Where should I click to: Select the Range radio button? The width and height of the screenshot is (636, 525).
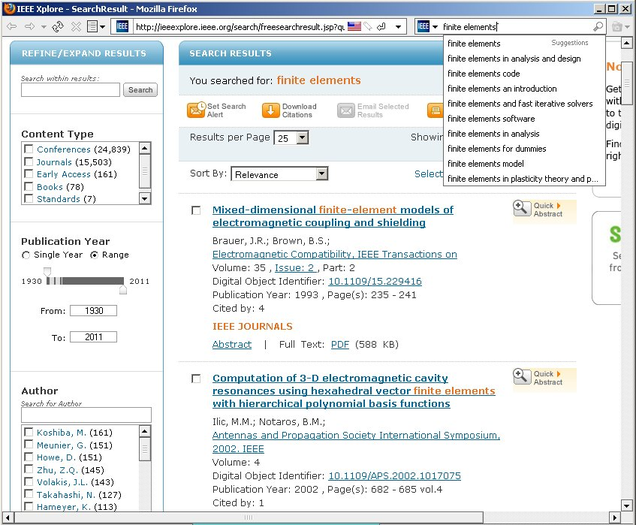[94, 255]
